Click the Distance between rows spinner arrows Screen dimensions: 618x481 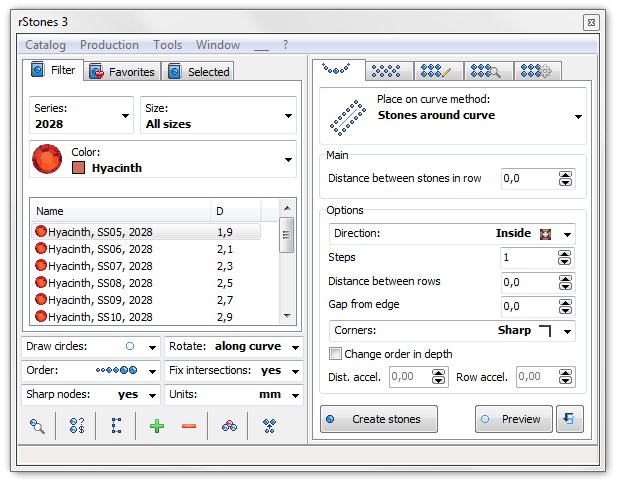(x=565, y=283)
